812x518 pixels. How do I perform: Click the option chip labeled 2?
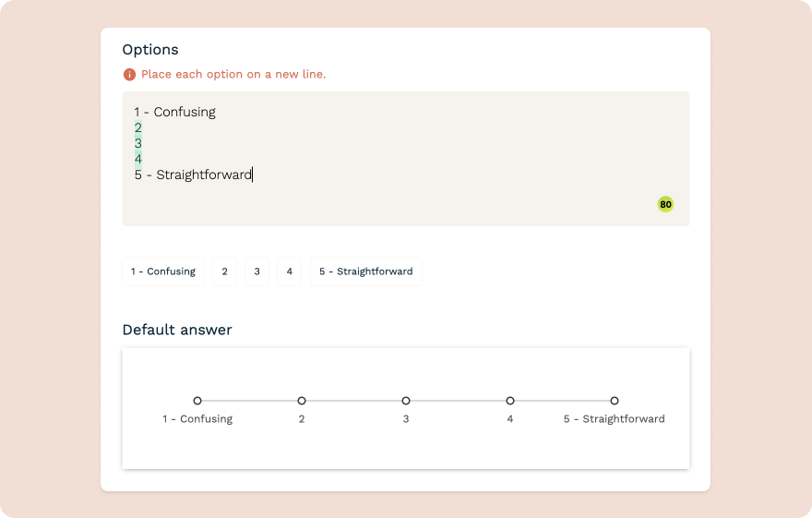[x=224, y=271]
